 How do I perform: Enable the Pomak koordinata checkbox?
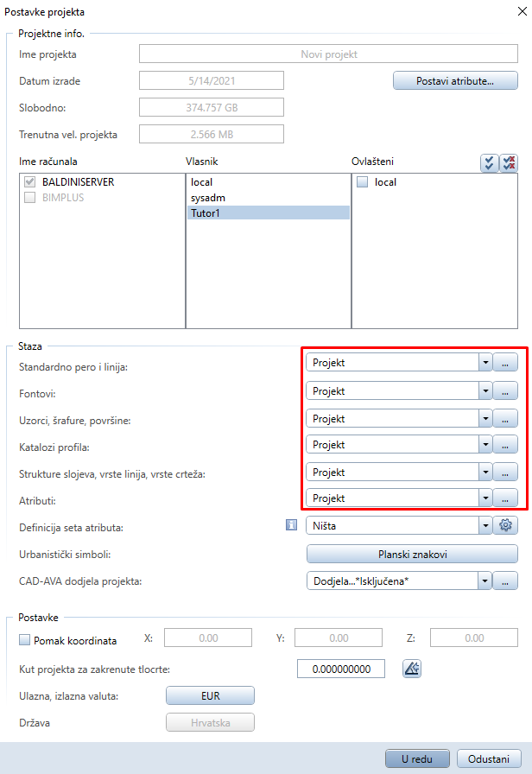pyautogui.click(x=25, y=640)
